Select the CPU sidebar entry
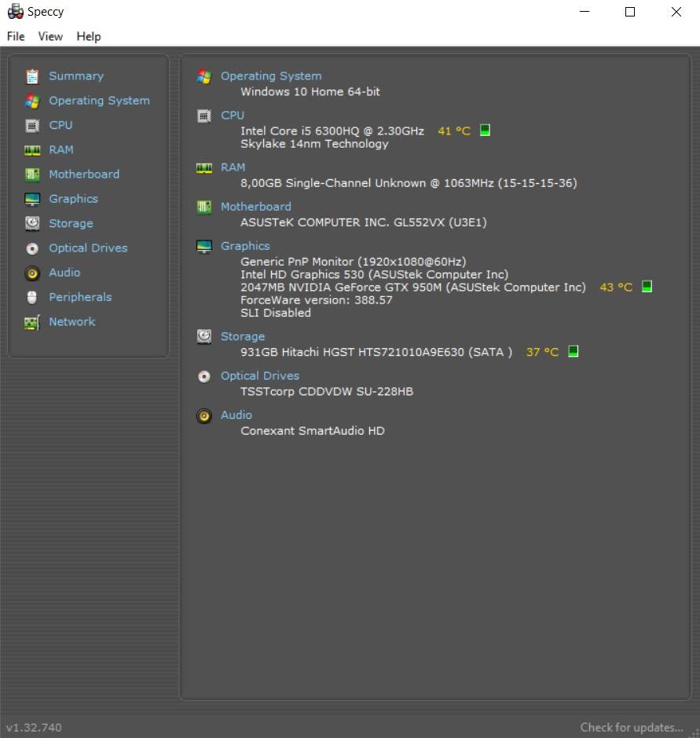The image size is (700, 738). pyautogui.click(x=60, y=125)
